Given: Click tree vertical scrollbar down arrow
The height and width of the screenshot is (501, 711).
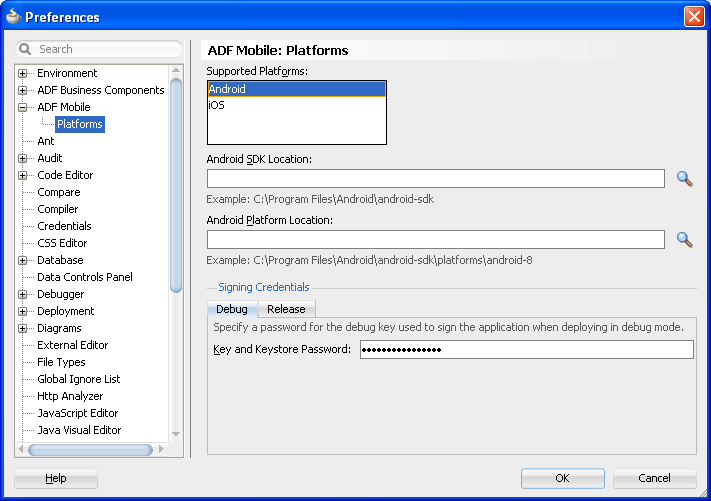Looking at the screenshot, I should [x=176, y=434].
